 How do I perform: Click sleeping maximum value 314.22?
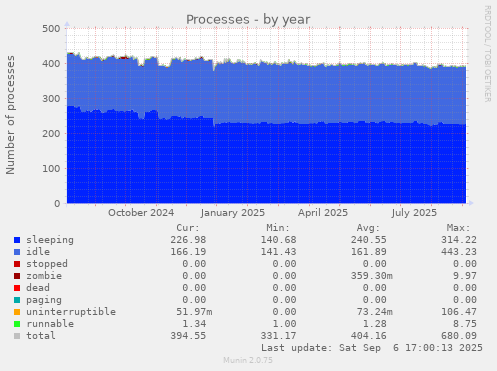pos(459,240)
